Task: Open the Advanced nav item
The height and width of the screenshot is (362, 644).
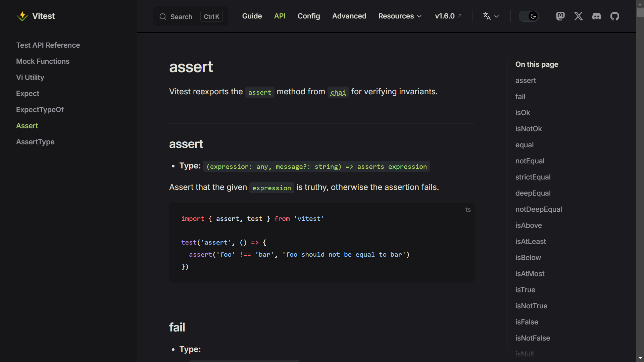Action: click(x=349, y=16)
